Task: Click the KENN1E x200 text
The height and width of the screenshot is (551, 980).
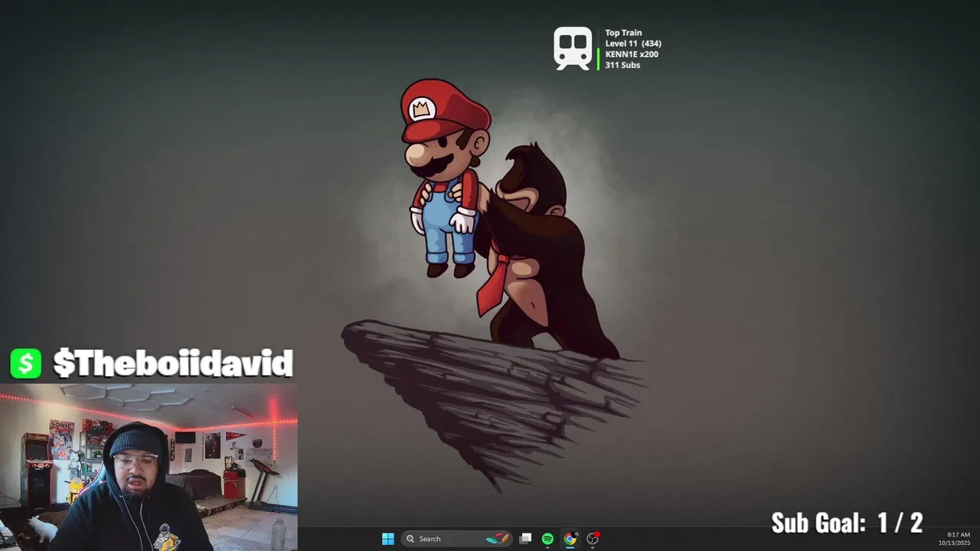Action: 632,54
